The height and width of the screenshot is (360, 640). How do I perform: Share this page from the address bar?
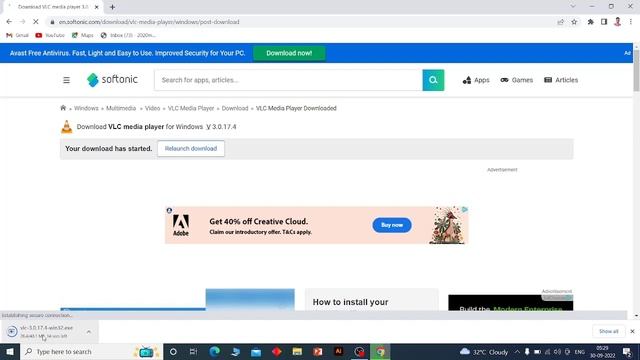click(560, 22)
